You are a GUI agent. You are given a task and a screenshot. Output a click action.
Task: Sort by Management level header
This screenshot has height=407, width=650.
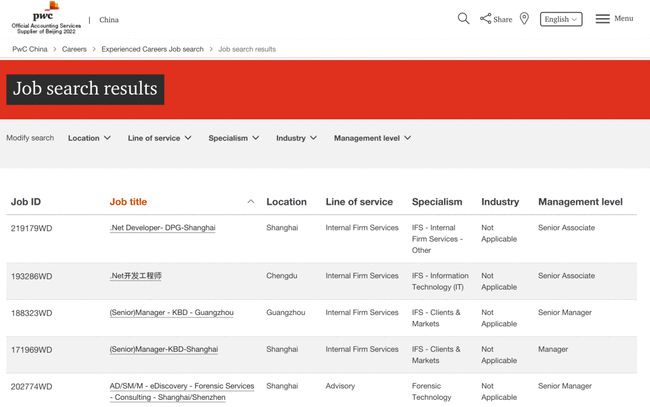580,202
